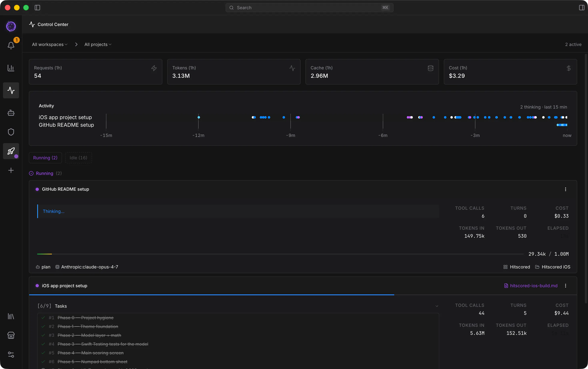The width and height of the screenshot is (588, 369).
Task: Open the hitscored-ios-build.md file link
Action: (531, 285)
